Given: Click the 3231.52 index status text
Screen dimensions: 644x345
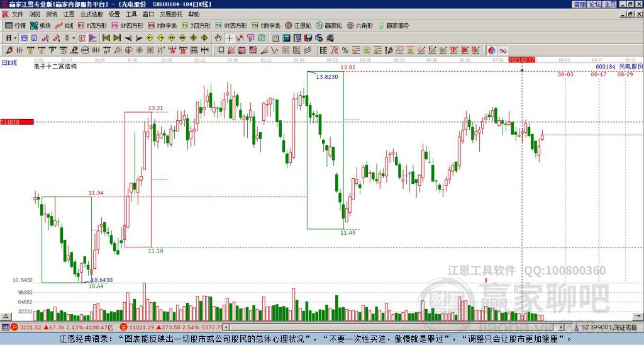Looking at the screenshot, I should 31,327.
